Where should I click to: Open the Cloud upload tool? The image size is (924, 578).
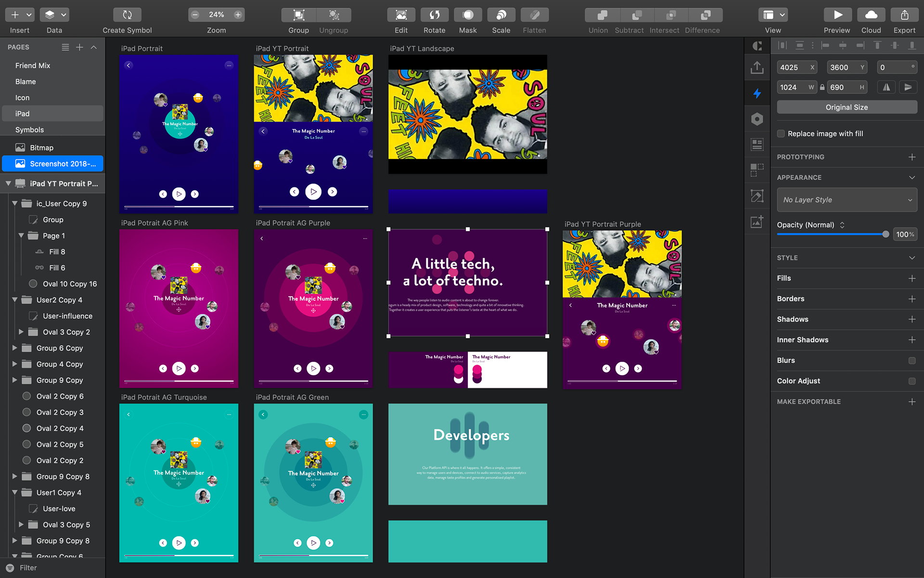pyautogui.click(x=871, y=15)
